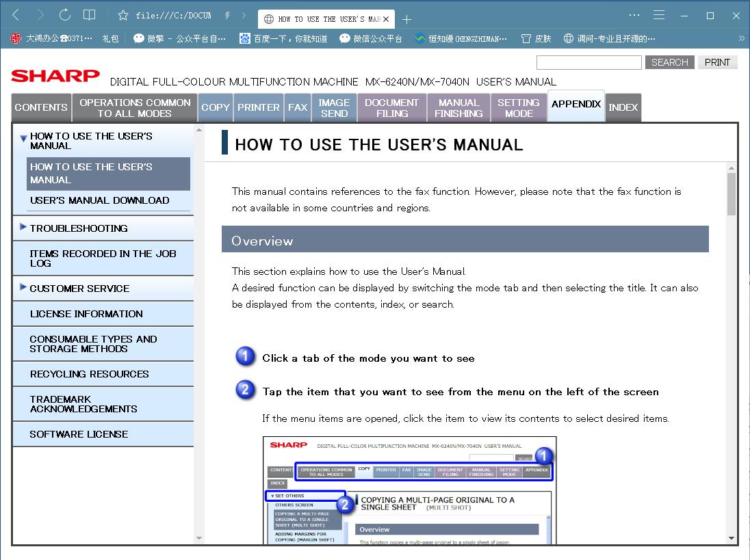Open TRADEMARK ACKNOWLEDGEMENTS in the sidebar
The height and width of the screenshot is (560, 750).
[103, 404]
